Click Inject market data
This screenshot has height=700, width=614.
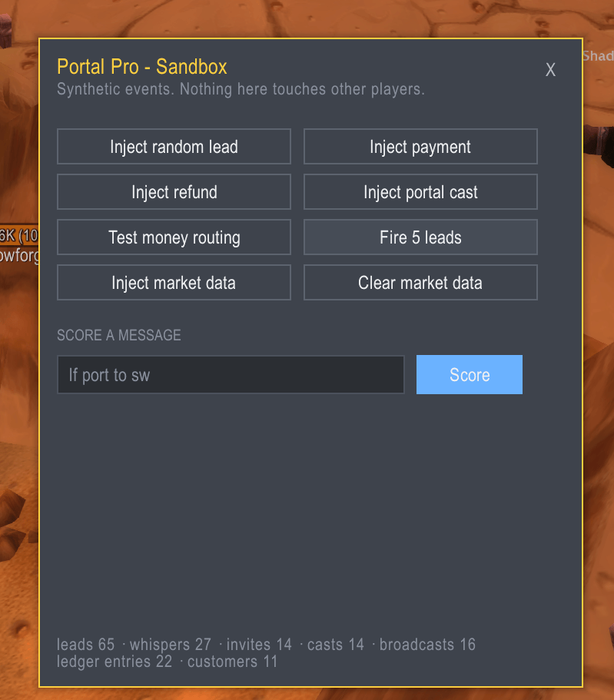[x=174, y=283]
